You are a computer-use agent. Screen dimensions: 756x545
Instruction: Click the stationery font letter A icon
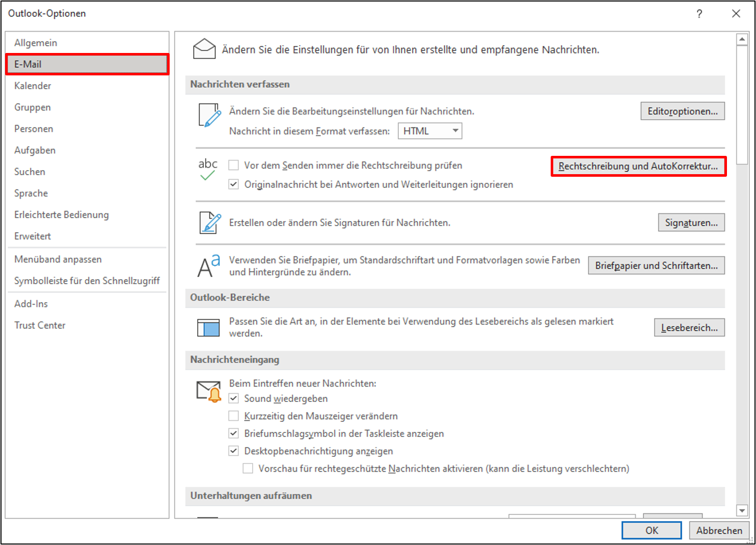tap(209, 265)
